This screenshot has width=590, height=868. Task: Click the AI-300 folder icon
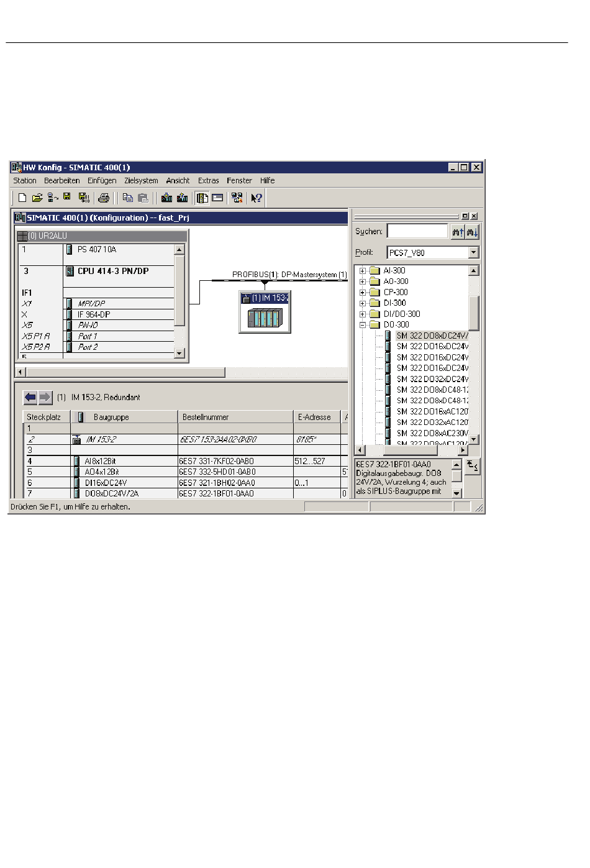(x=374, y=271)
